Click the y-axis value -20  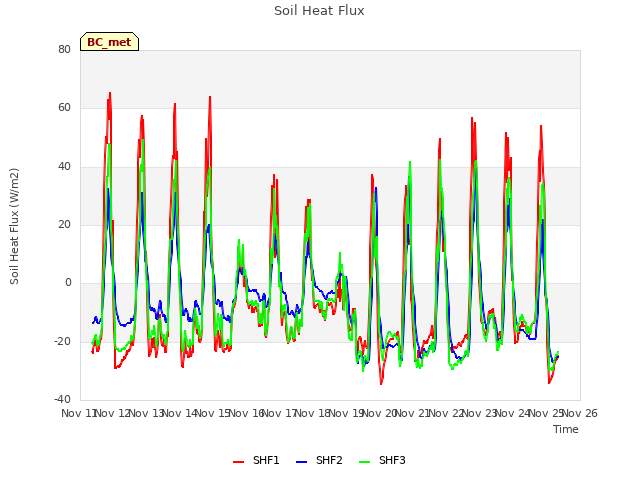pyautogui.click(x=63, y=341)
